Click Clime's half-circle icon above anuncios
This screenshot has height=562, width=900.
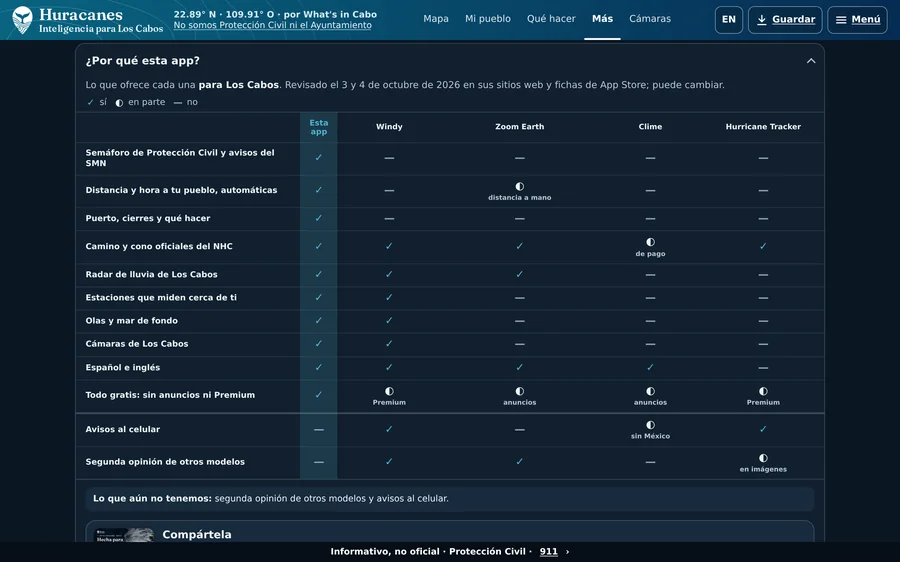pos(650,392)
